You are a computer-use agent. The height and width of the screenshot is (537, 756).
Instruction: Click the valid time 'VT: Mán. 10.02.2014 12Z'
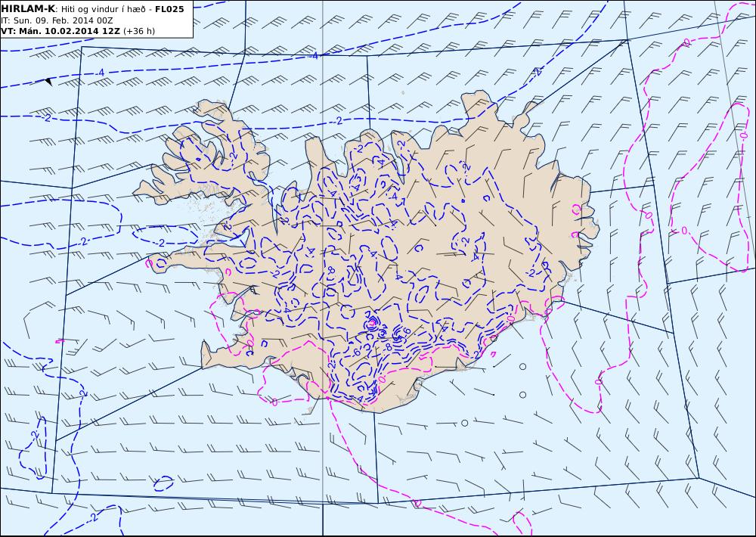tap(60, 31)
